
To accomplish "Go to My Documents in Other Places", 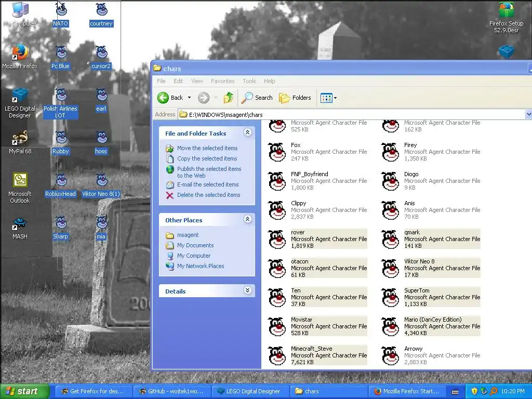I will pos(195,245).
